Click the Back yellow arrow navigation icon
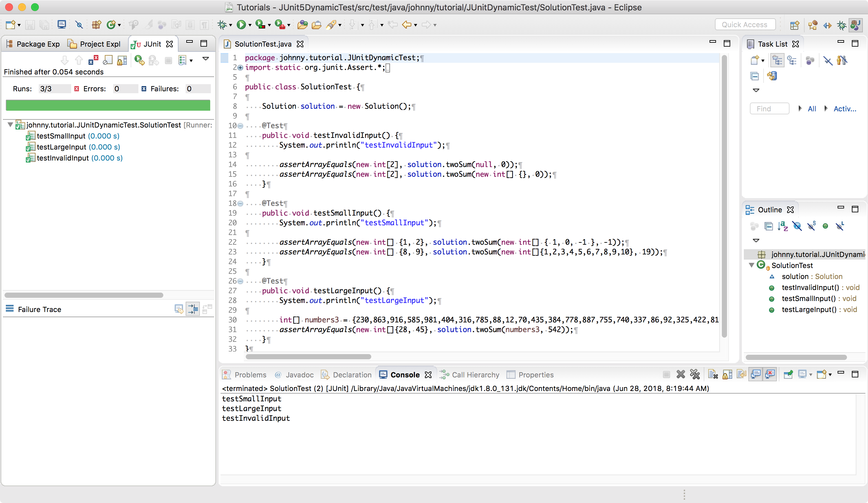Image resolution: width=868 pixels, height=503 pixels. point(407,25)
